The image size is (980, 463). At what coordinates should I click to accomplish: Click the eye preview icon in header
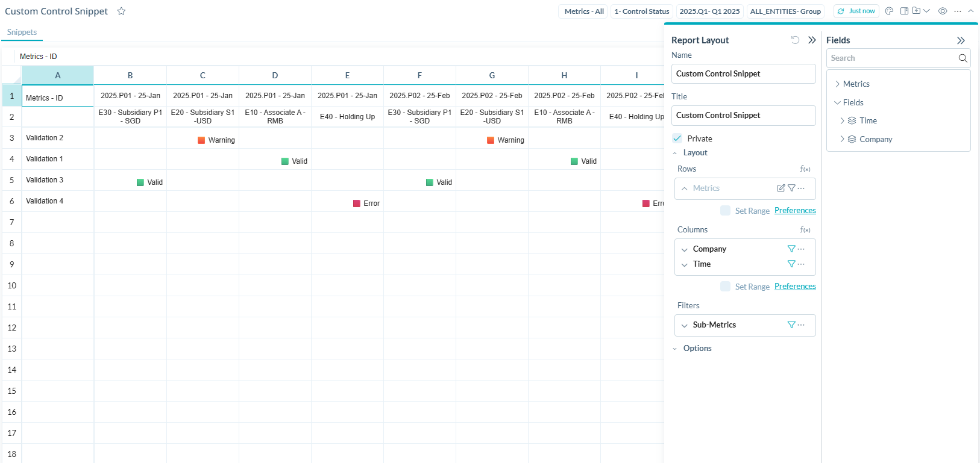click(x=943, y=11)
